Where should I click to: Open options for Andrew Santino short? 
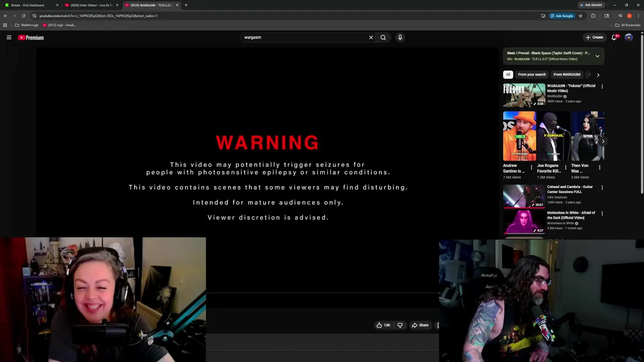point(531,167)
